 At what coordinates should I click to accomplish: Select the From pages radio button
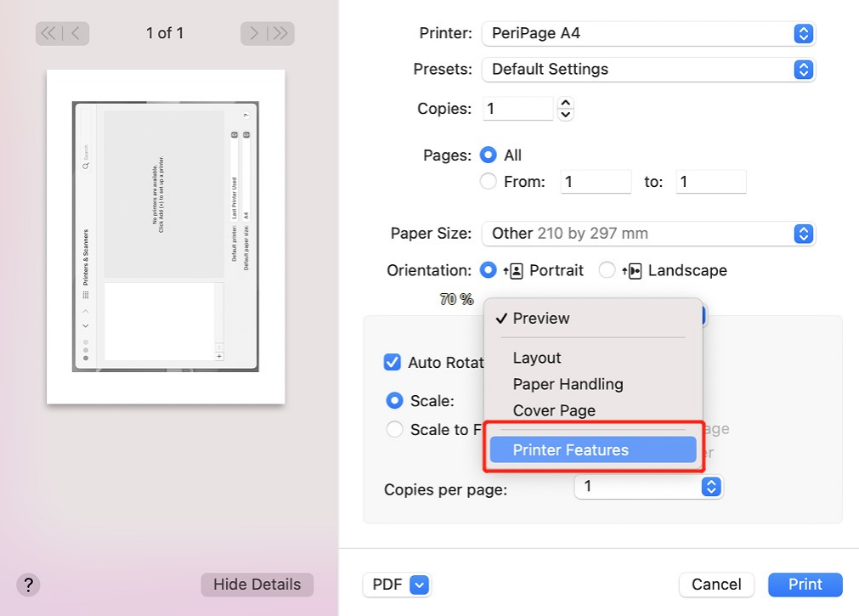[x=489, y=181]
